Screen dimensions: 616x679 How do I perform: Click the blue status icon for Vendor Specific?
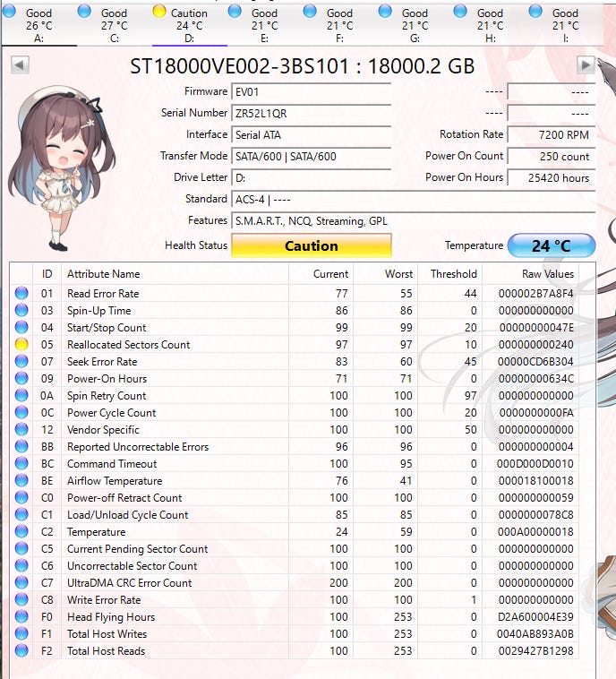(x=21, y=430)
